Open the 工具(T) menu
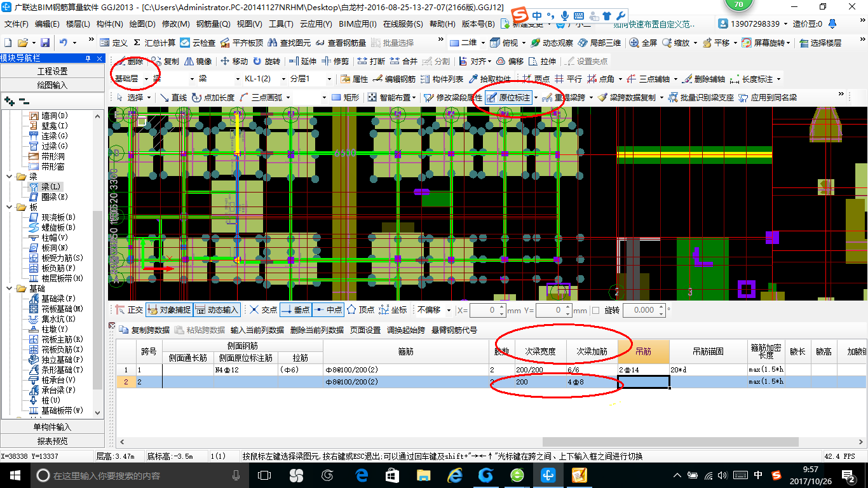The height and width of the screenshot is (488, 868). point(281,24)
